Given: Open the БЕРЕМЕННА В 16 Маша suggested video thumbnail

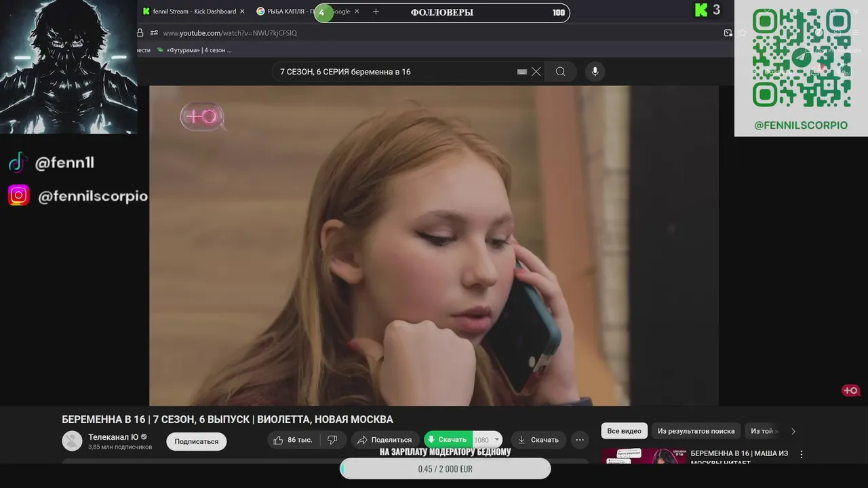Looking at the screenshot, I should click(644, 456).
